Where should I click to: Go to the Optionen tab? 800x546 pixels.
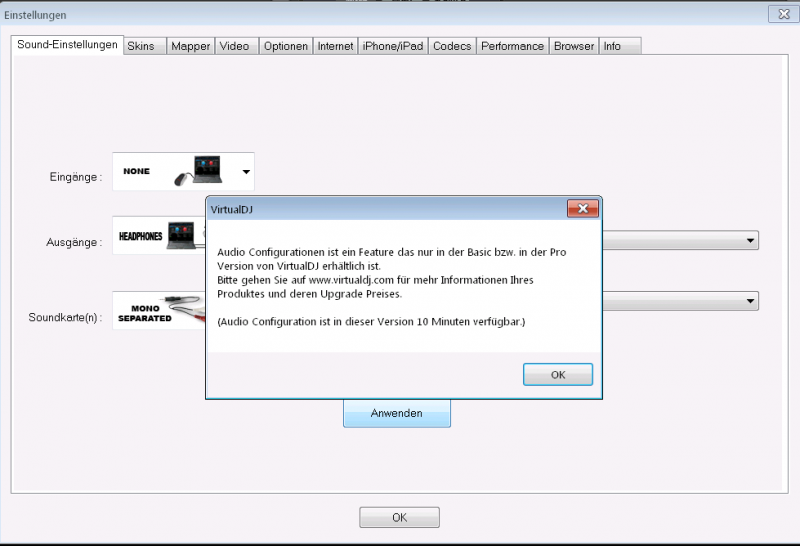click(x=286, y=46)
